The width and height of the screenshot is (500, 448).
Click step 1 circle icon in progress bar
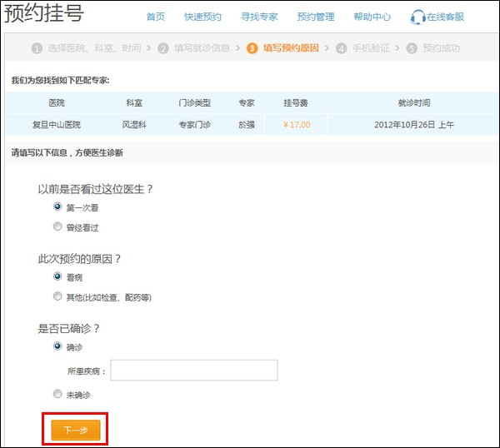coord(37,48)
